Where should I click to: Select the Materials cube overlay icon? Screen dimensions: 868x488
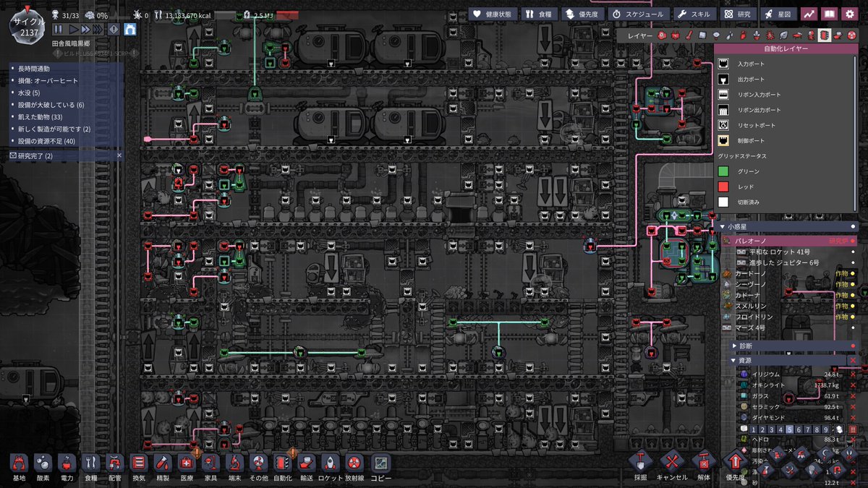coord(704,35)
